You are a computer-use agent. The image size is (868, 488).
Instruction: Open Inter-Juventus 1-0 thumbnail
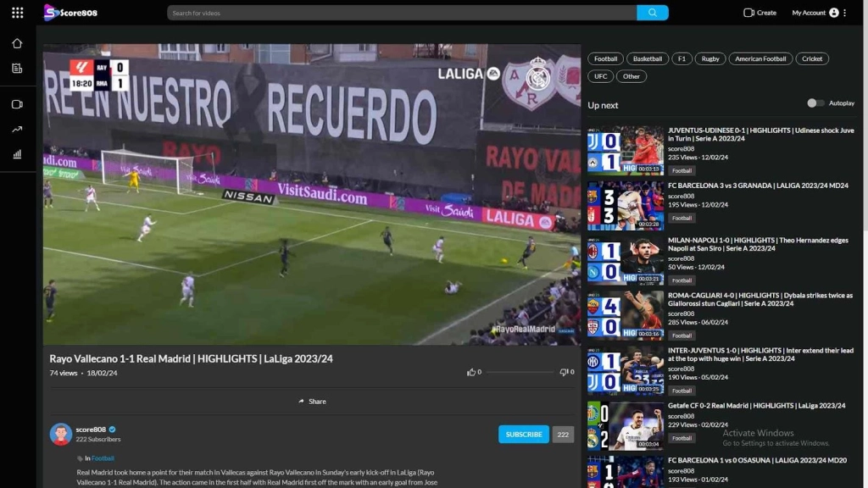click(x=625, y=371)
